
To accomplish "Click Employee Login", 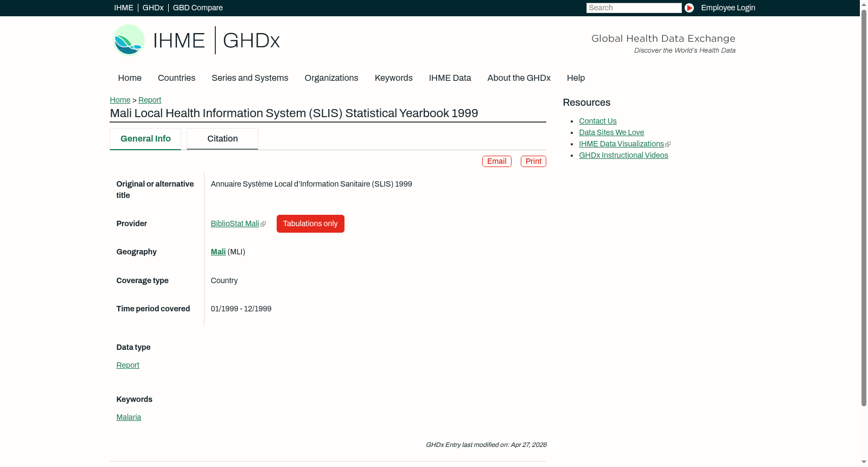I will (728, 8).
